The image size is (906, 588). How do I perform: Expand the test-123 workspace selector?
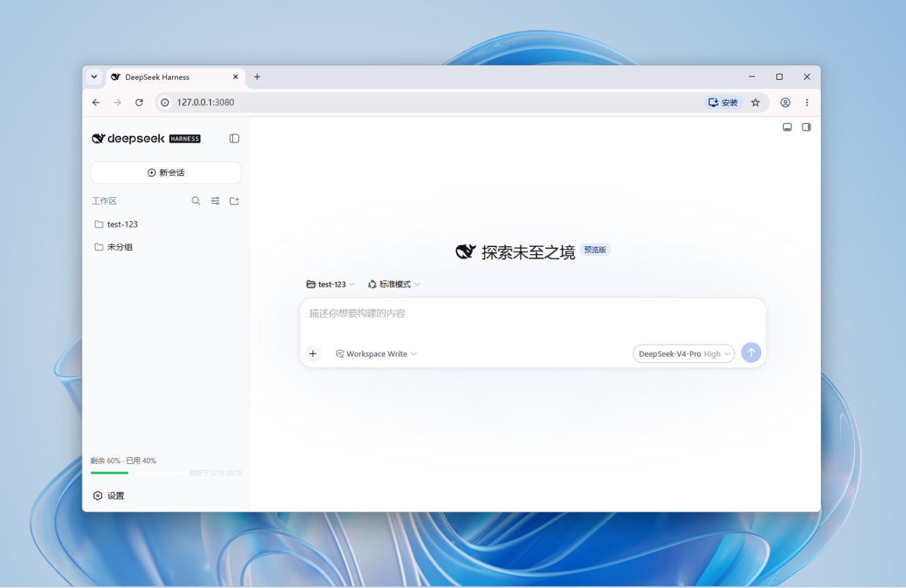click(331, 284)
